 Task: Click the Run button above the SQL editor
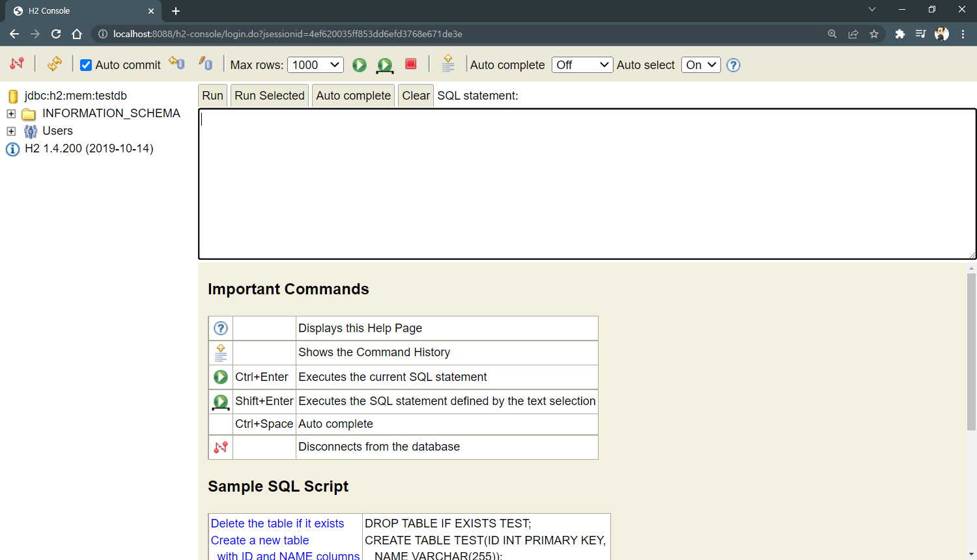coord(212,96)
